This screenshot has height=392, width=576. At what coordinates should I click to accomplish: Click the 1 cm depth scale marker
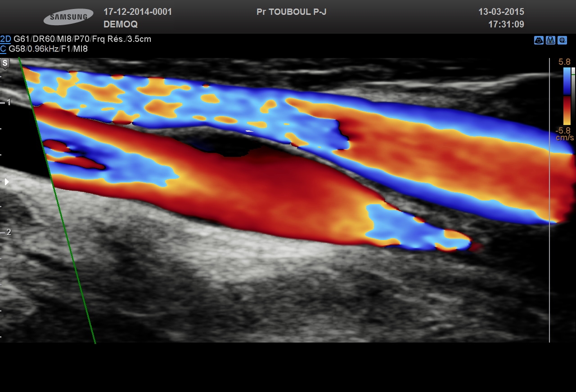[x=7, y=102]
